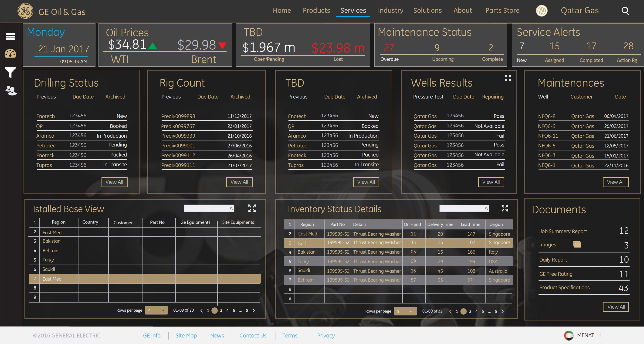This screenshot has height=344, width=644.
Task: Select the Parts Store menu item
Action: tap(502, 10)
